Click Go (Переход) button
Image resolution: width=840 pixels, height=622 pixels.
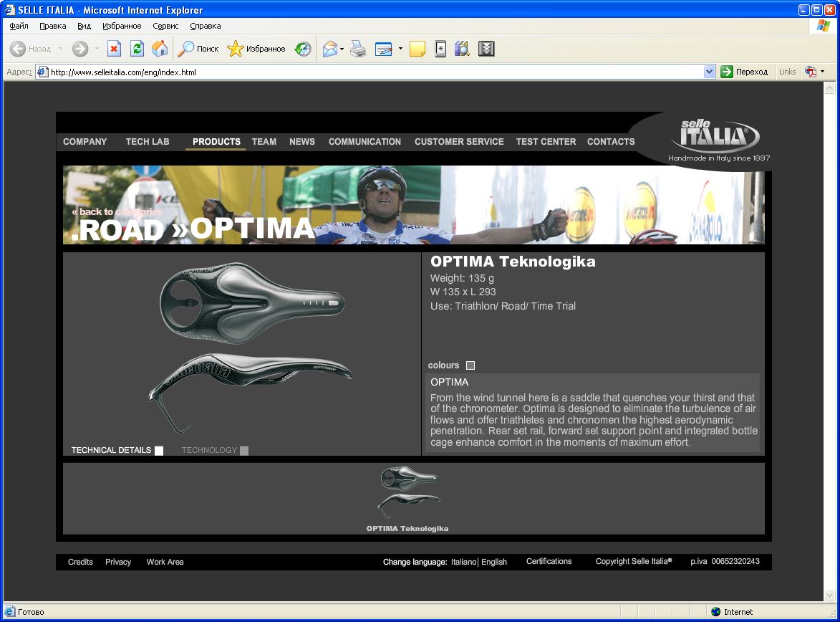pyautogui.click(x=744, y=72)
